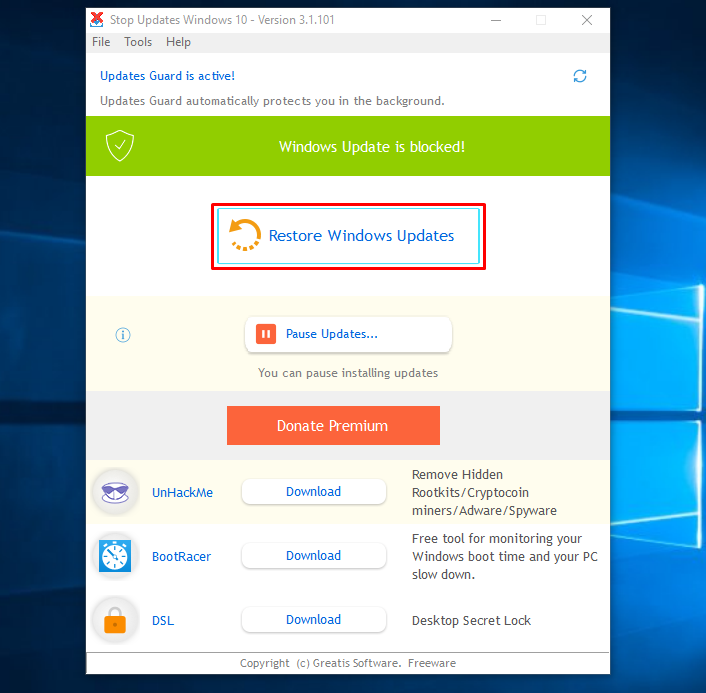Screen dimensions: 706x693
Task: Click 'Remove Hidden Rootkits' description text
Action: pos(484,493)
